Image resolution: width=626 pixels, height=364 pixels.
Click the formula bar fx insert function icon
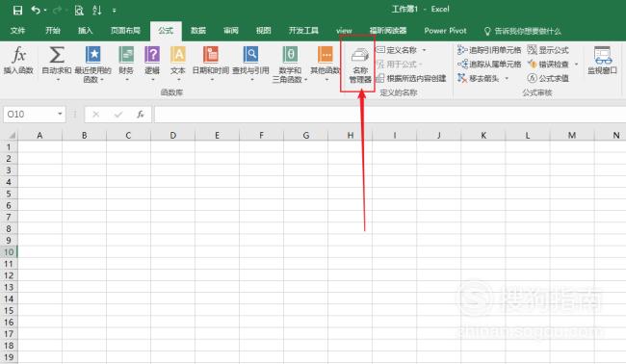(141, 115)
